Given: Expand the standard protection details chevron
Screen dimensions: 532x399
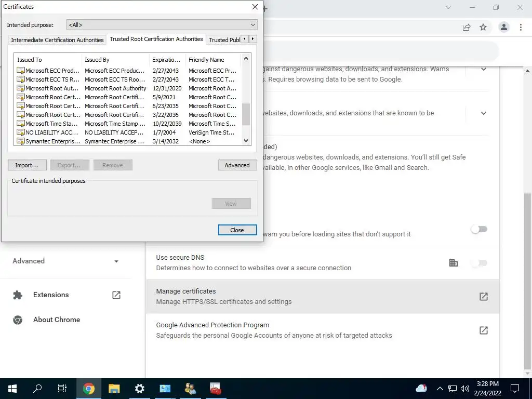Looking at the screenshot, I should click(484, 113).
